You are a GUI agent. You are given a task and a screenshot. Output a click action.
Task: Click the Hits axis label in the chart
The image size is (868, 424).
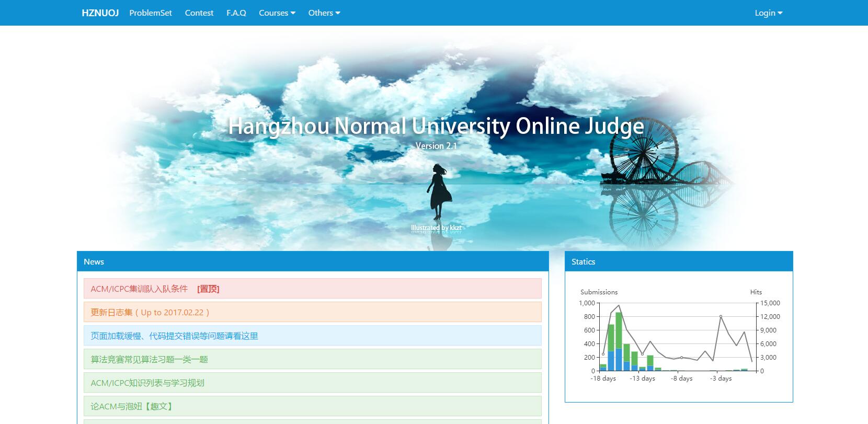pos(756,292)
